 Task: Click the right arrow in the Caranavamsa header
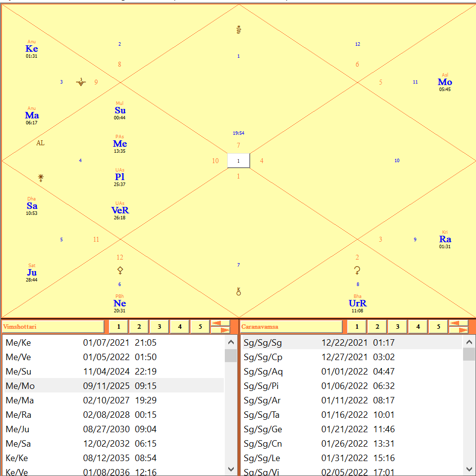pos(458,330)
